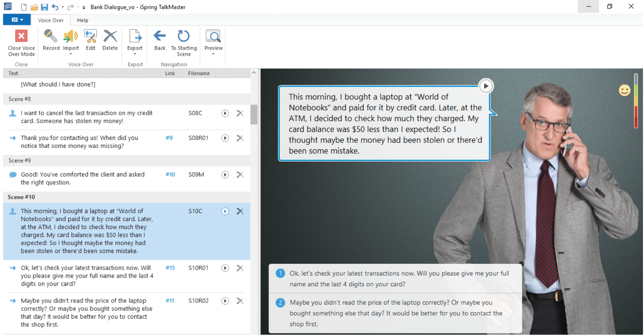This screenshot has height=335, width=644.
Task: Open scene link #9
Action: coord(169,138)
